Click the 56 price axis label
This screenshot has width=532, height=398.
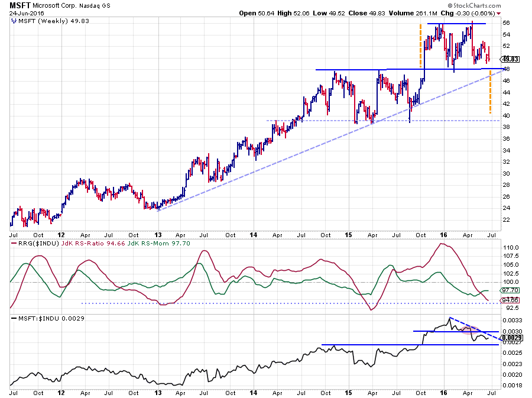click(506, 23)
